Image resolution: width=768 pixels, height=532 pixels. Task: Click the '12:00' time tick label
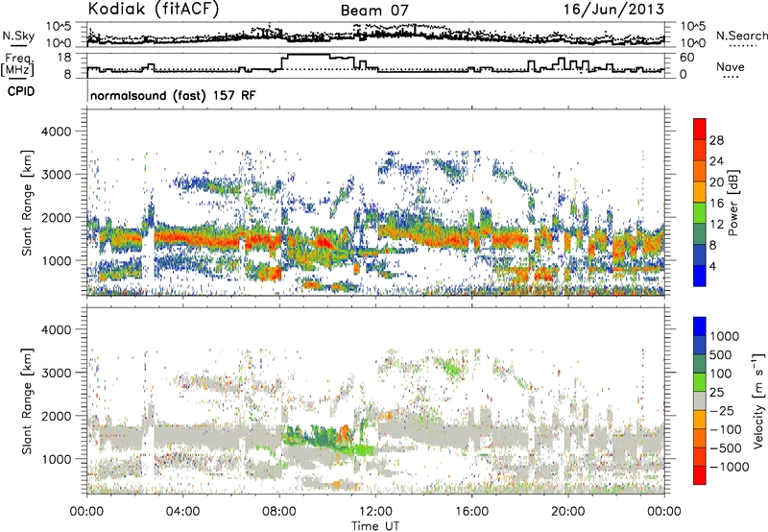pos(375,512)
